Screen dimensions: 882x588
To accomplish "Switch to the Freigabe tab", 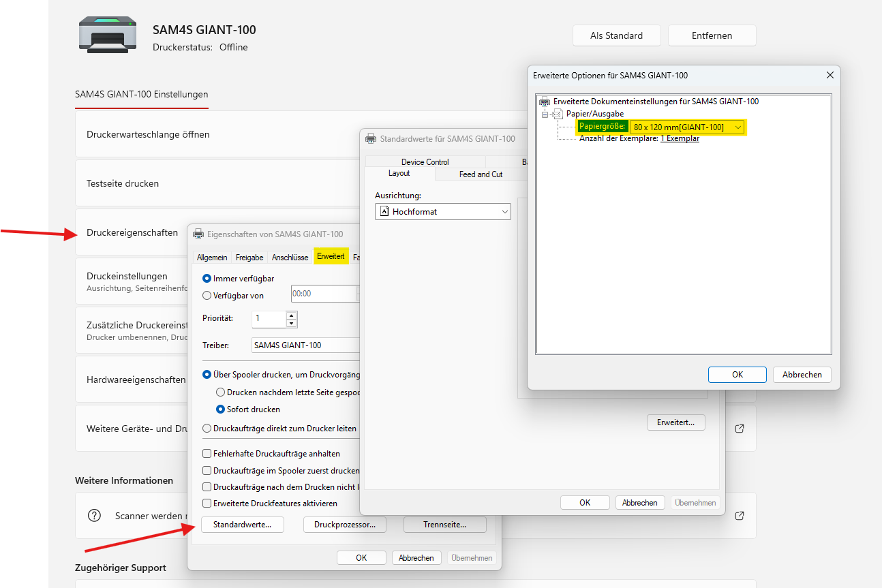I will point(249,257).
